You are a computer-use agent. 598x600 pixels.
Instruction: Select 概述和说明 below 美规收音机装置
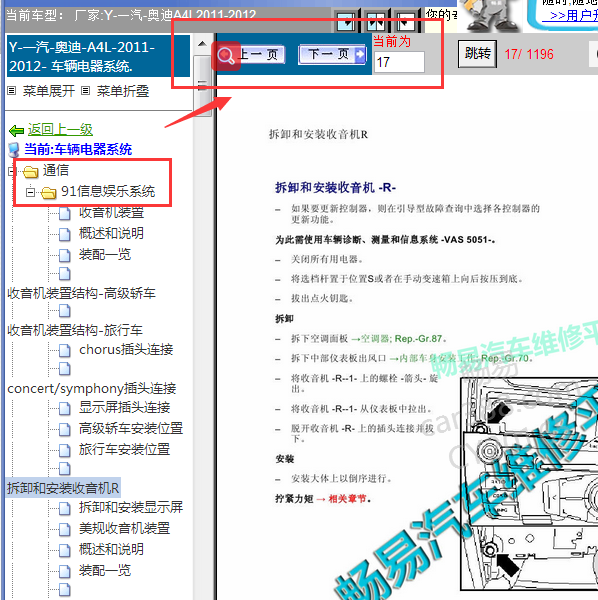(x=111, y=549)
